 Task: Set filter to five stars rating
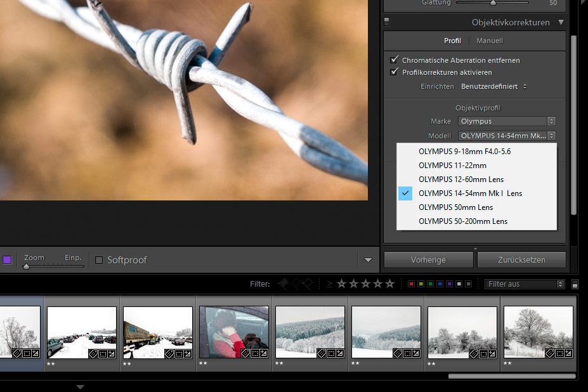(x=390, y=284)
